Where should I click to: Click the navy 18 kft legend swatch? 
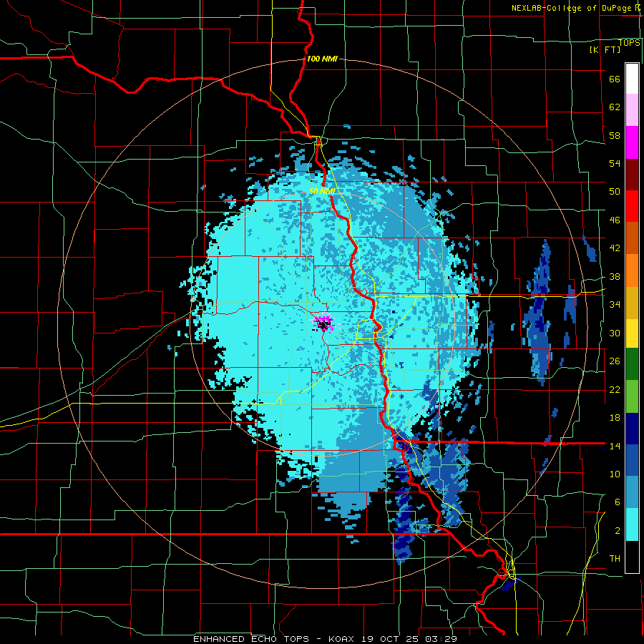(x=632, y=429)
